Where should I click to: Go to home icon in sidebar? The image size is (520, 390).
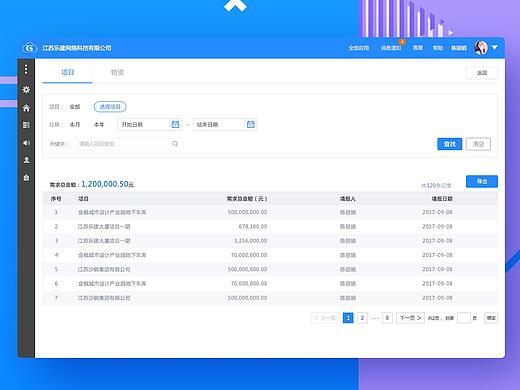(26, 108)
